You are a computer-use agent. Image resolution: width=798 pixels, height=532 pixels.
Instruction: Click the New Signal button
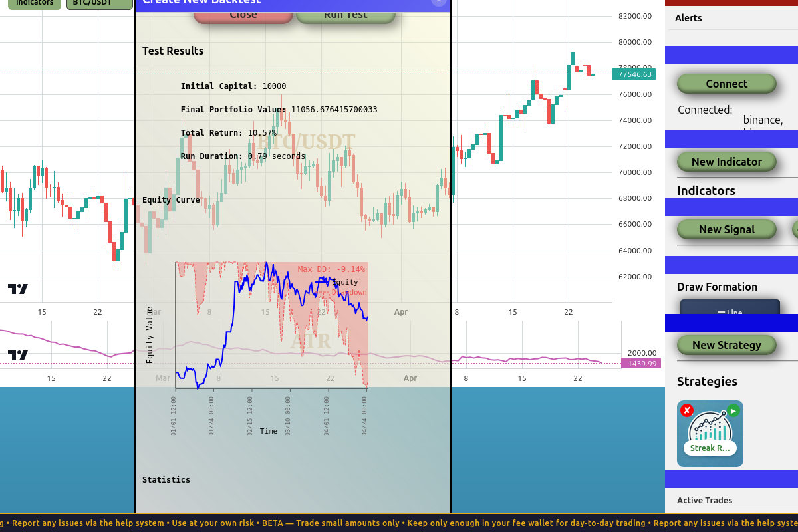coord(727,229)
